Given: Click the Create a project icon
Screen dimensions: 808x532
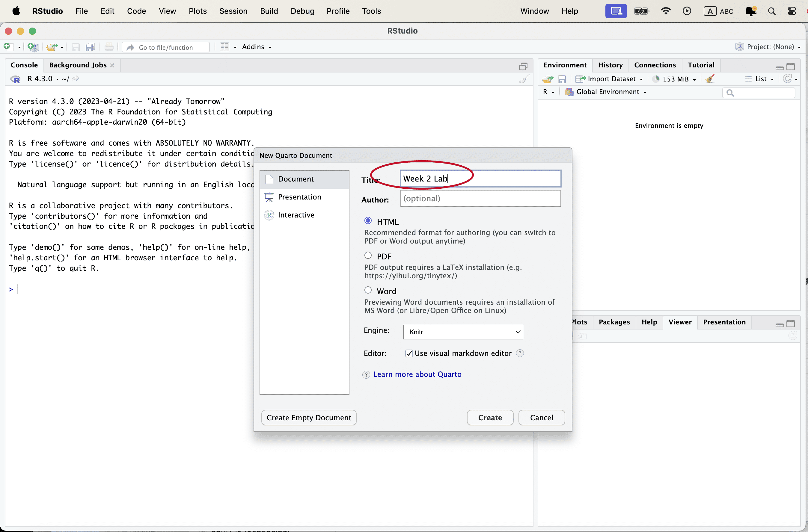Looking at the screenshot, I should click(x=33, y=47).
